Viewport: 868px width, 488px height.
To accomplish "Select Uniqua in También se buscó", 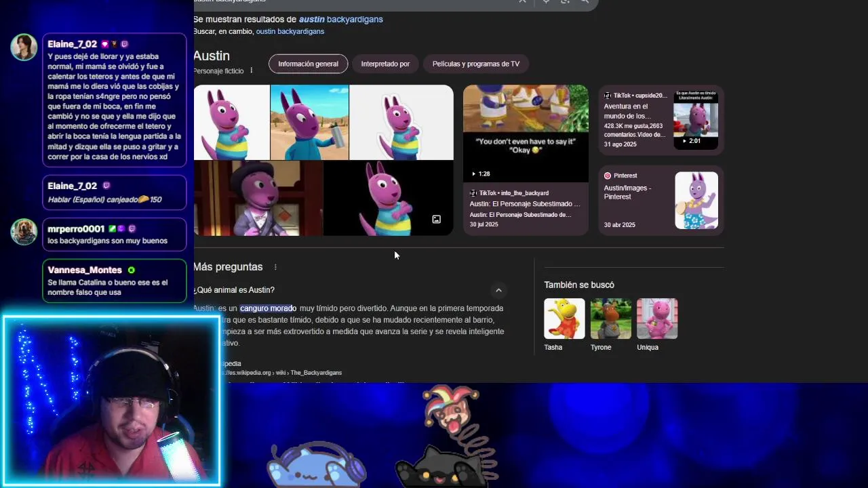I will pos(657,325).
